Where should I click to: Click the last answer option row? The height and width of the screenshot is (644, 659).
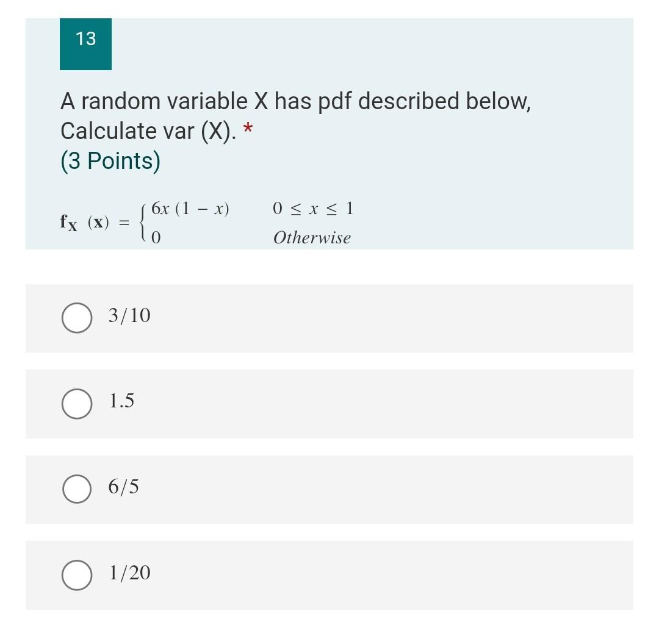point(329,573)
